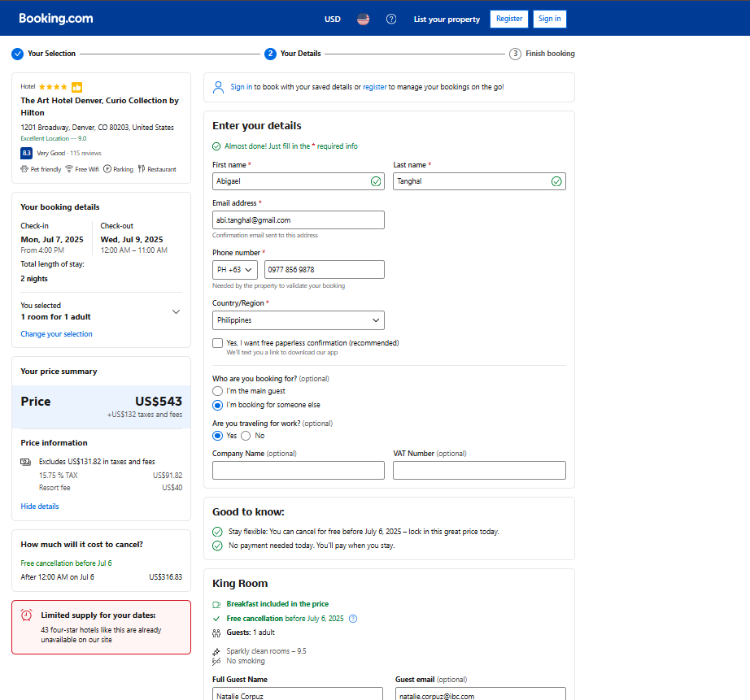The image size is (750, 700).
Task: Click the Company Name field
Action: pos(299,471)
